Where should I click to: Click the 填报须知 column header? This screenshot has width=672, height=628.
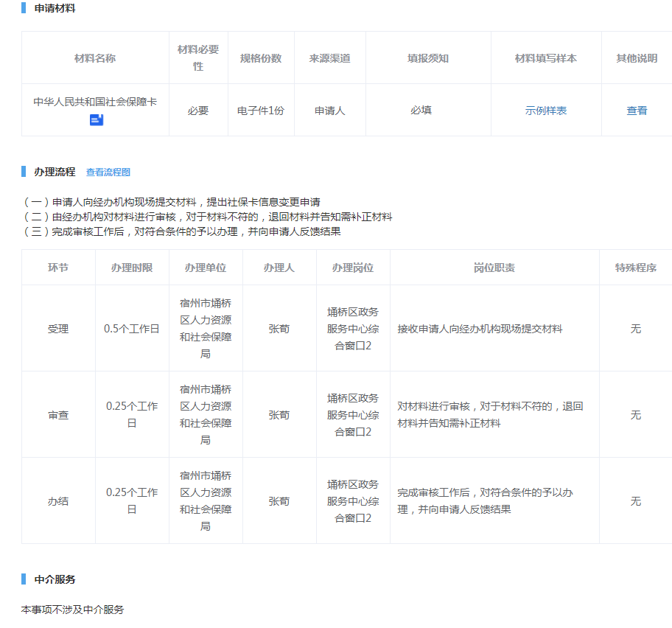428,58
